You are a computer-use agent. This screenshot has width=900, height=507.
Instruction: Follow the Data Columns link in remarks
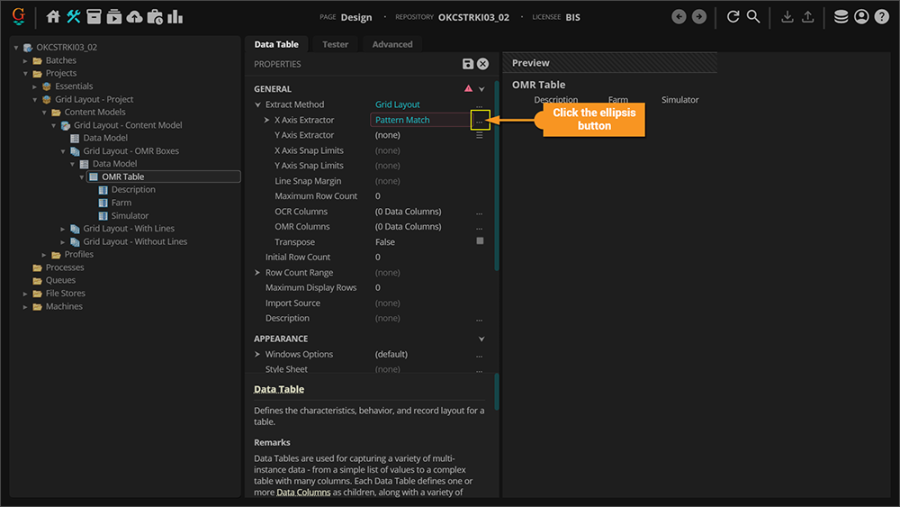(x=304, y=492)
